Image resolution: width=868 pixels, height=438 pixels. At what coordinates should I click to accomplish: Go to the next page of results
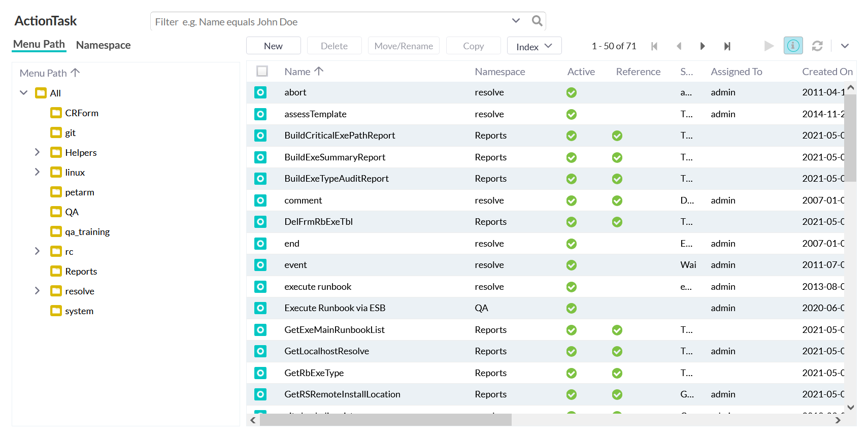click(x=703, y=46)
